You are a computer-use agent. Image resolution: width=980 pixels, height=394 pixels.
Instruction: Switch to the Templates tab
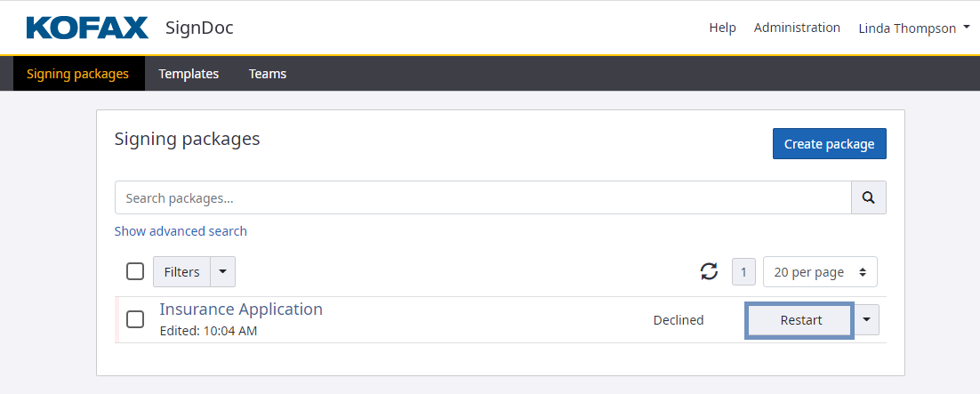pos(189,74)
